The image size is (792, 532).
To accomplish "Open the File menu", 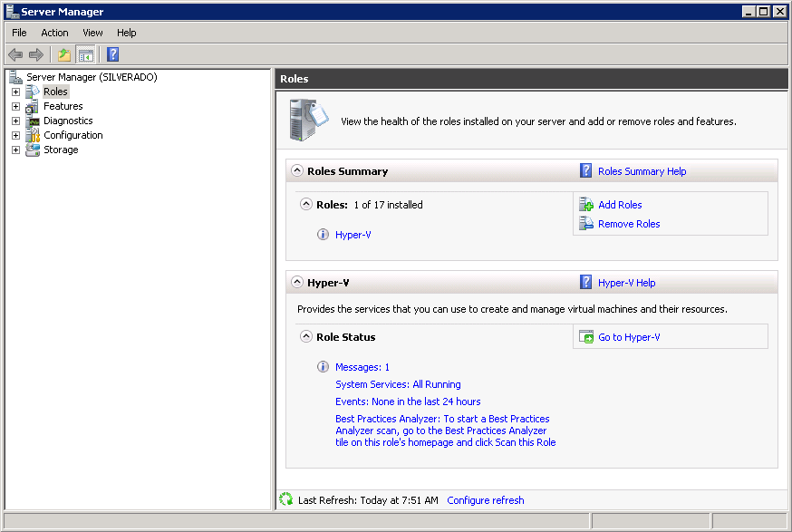I will coord(19,33).
